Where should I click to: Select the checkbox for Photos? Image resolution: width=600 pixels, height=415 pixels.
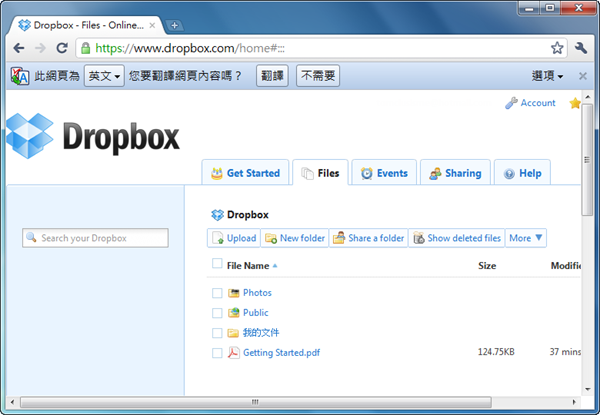point(217,293)
